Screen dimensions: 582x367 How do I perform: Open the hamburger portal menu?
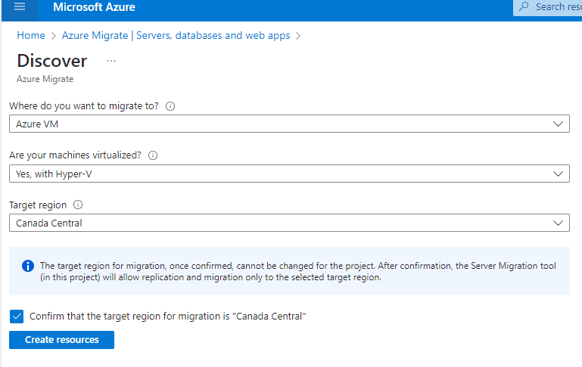pyautogui.click(x=20, y=7)
